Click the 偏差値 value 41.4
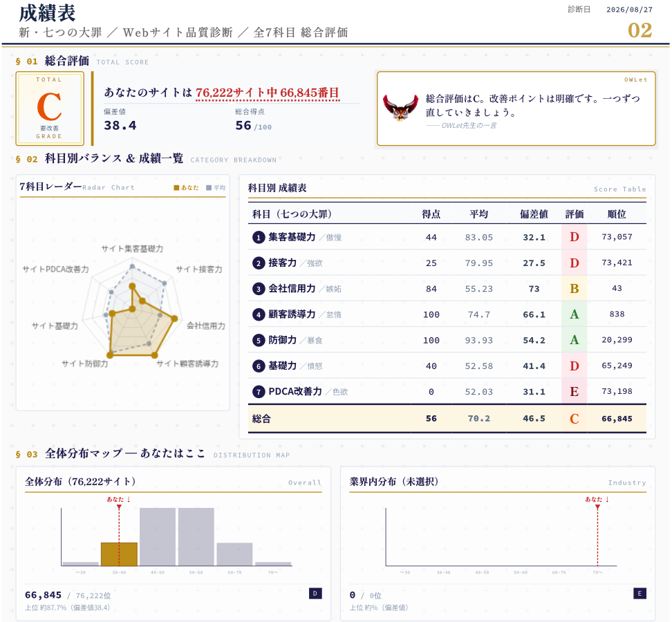The image size is (672, 622). click(534, 366)
